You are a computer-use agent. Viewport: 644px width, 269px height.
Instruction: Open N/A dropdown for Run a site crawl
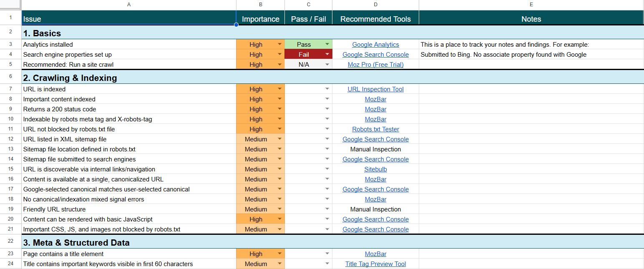[x=327, y=64]
